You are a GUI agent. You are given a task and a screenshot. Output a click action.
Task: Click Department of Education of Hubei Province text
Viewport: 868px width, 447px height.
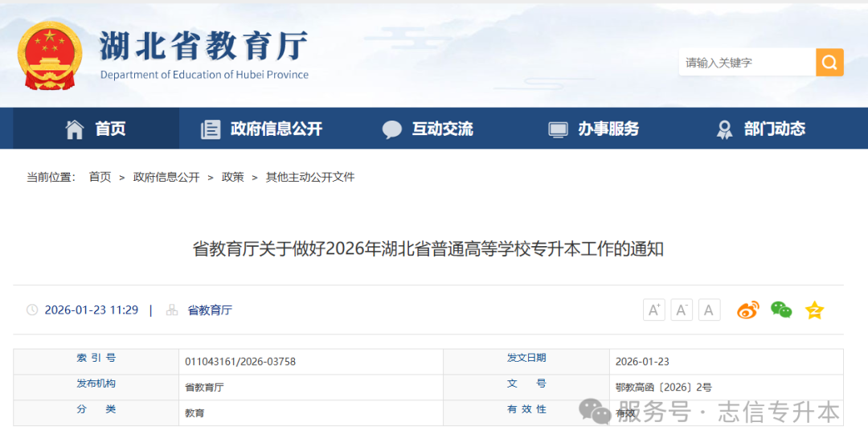point(204,75)
